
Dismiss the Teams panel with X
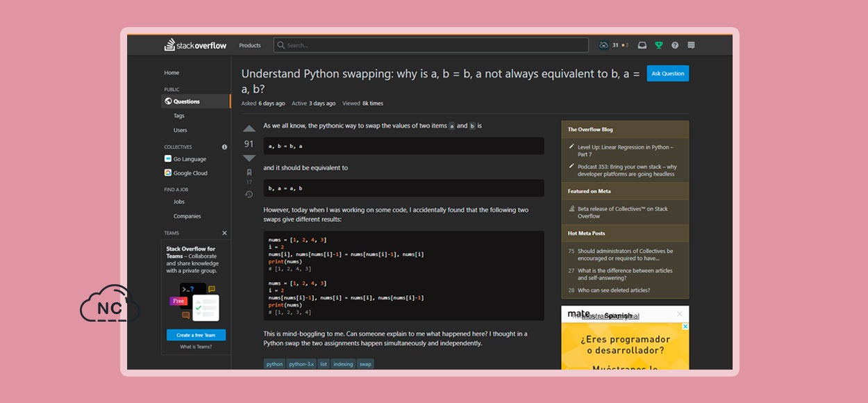coord(224,233)
